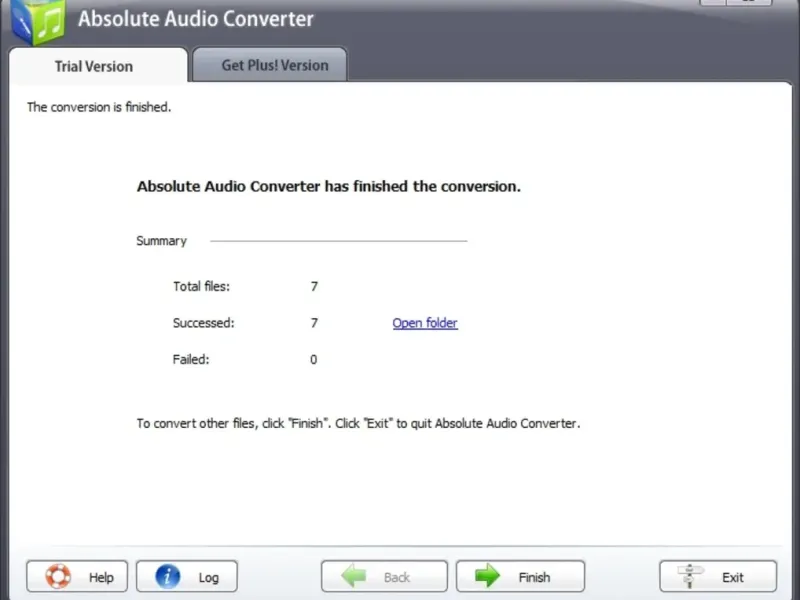Click Finish to convert other files

[x=520, y=577]
